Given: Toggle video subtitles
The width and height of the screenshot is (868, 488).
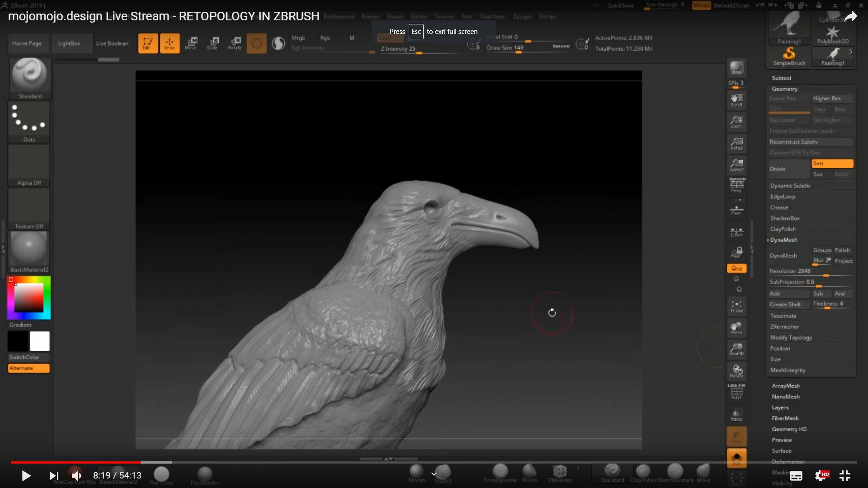Looking at the screenshot, I should pyautogui.click(x=796, y=476).
